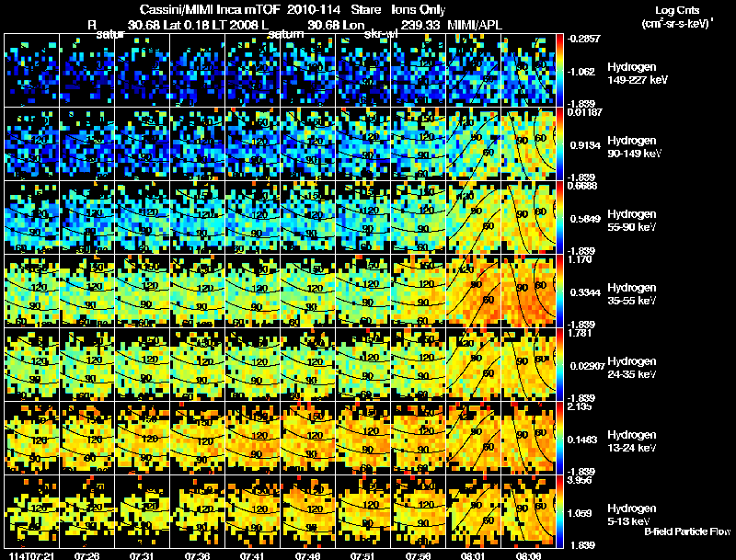The width and height of the screenshot is (736, 560).
Task: Click the 07:26 time label
Action: tap(86, 555)
